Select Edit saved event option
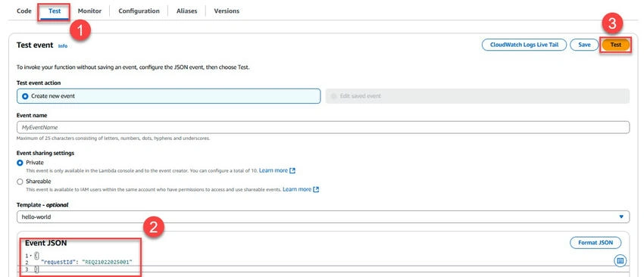 tap(477, 96)
